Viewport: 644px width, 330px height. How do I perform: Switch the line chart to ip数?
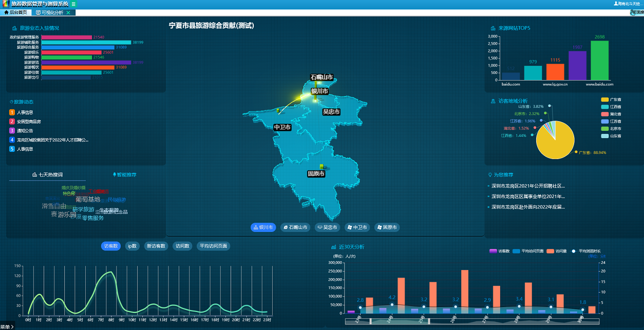132,246
